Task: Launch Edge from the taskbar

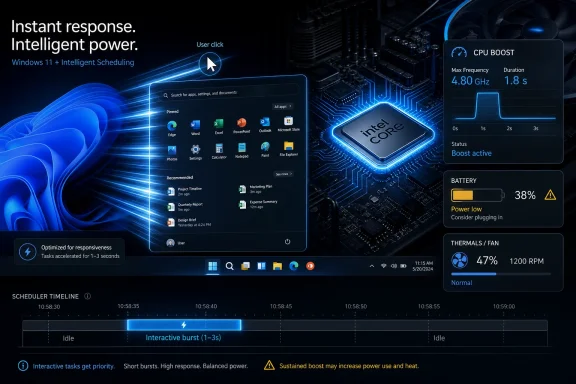Action: tap(294, 266)
